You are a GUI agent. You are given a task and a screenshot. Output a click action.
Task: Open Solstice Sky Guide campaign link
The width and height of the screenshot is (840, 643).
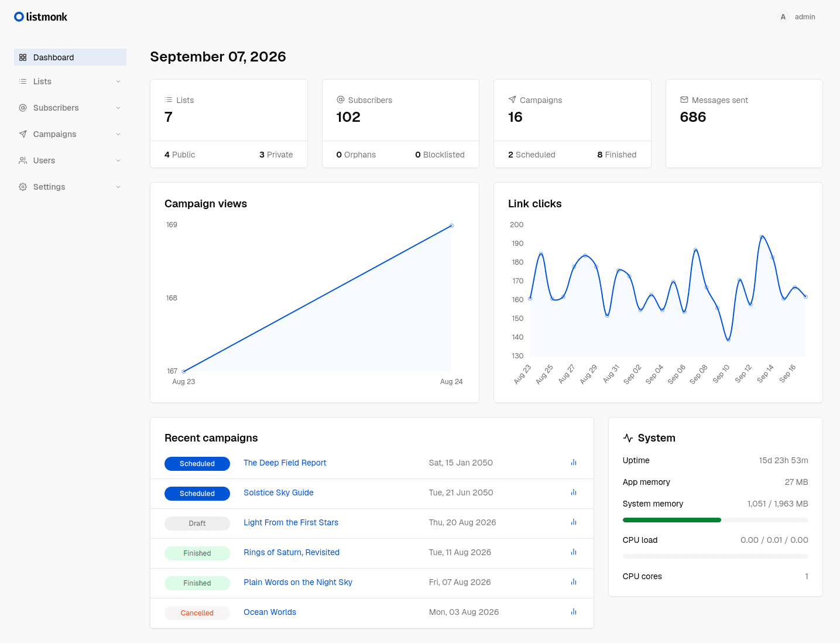click(x=279, y=492)
